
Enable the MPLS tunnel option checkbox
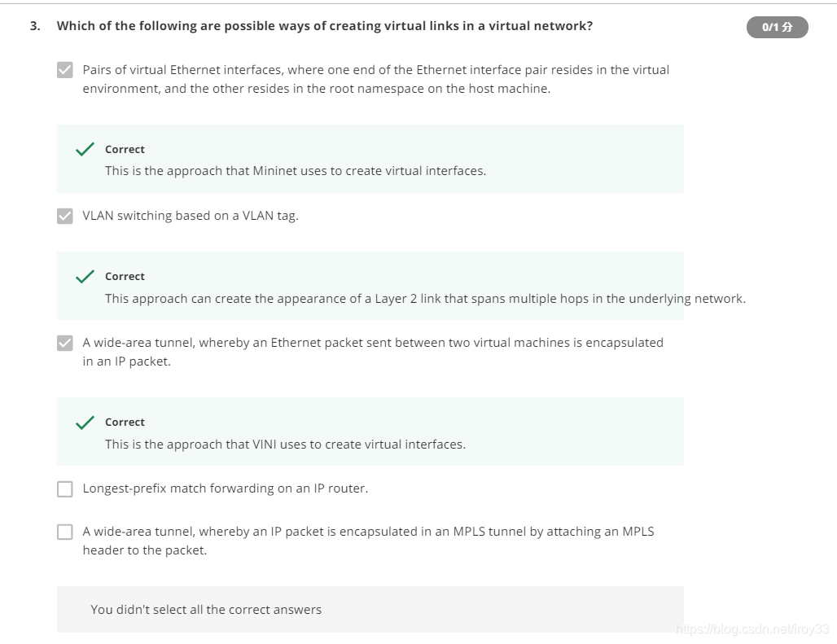[65, 532]
